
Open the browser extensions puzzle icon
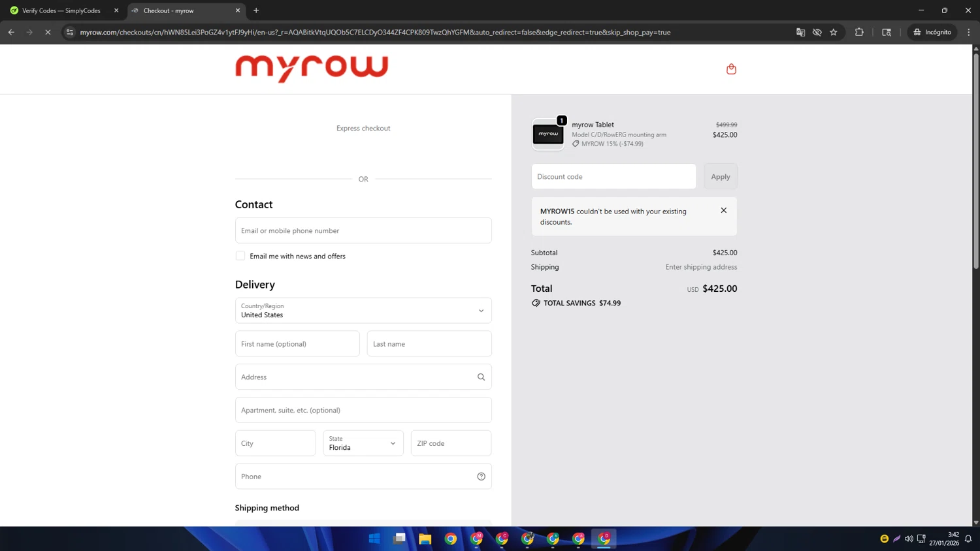(x=859, y=32)
